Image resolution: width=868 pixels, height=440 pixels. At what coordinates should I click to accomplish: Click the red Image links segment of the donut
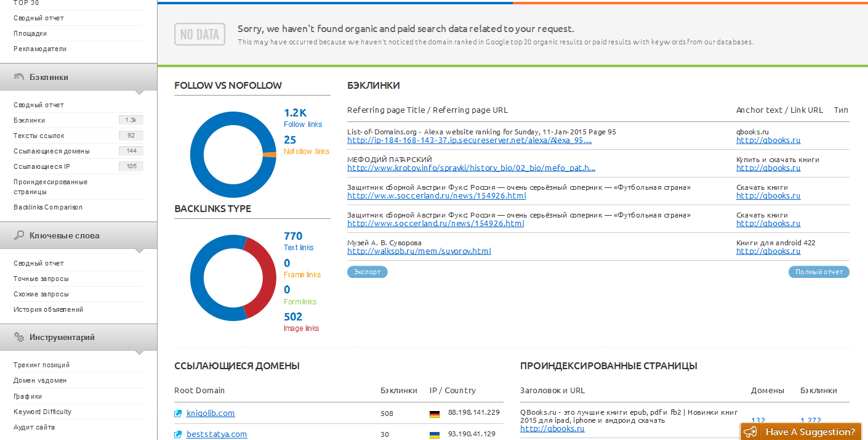pyautogui.click(x=263, y=277)
